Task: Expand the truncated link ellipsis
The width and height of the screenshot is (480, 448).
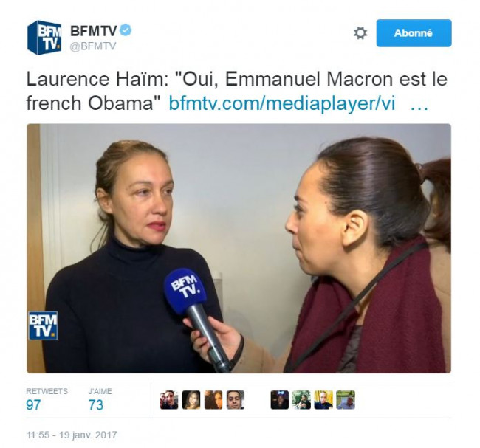Action: pos(419,107)
